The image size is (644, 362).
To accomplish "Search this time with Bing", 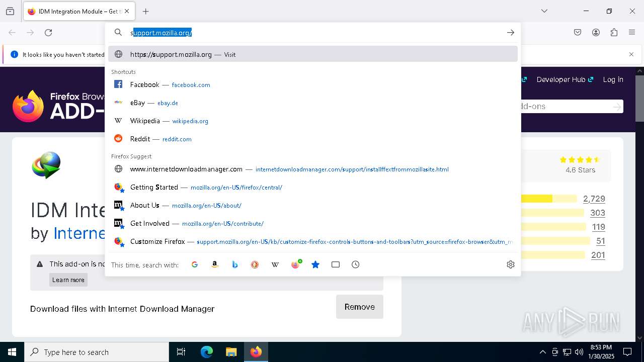I will click(x=235, y=264).
